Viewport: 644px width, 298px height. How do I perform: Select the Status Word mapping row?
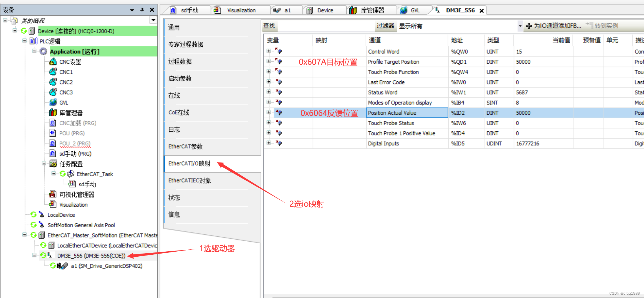coord(383,92)
